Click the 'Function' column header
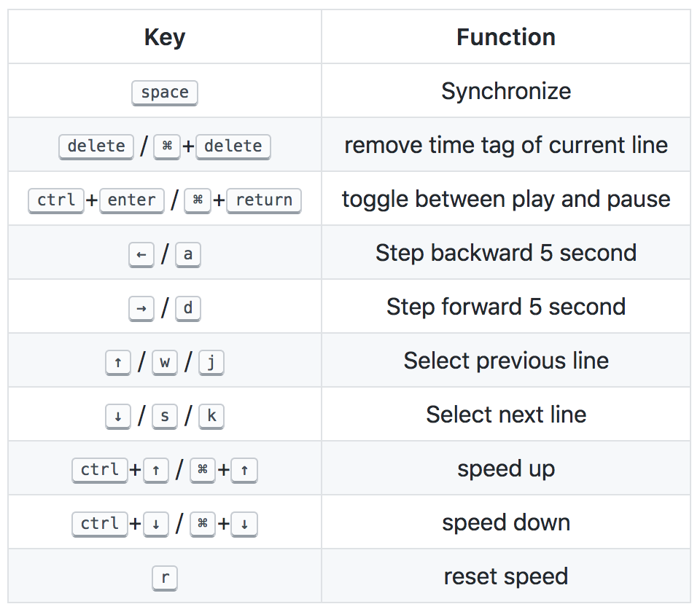This screenshot has width=700, height=612. tap(506, 37)
